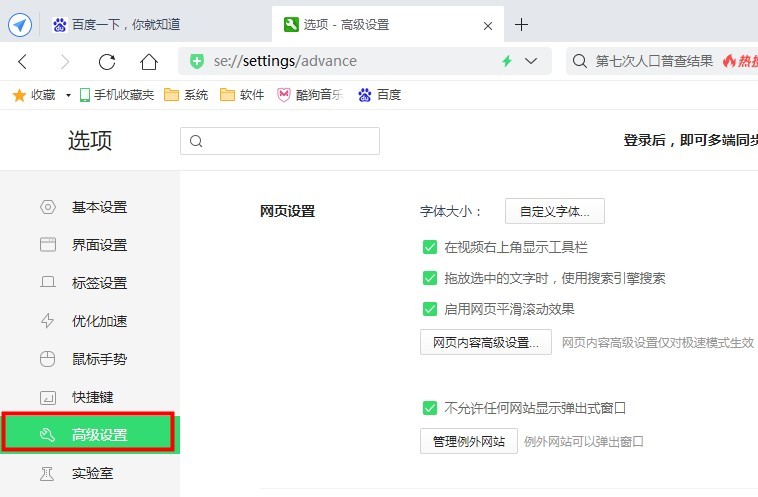Click the 选项 page title

tap(90, 141)
